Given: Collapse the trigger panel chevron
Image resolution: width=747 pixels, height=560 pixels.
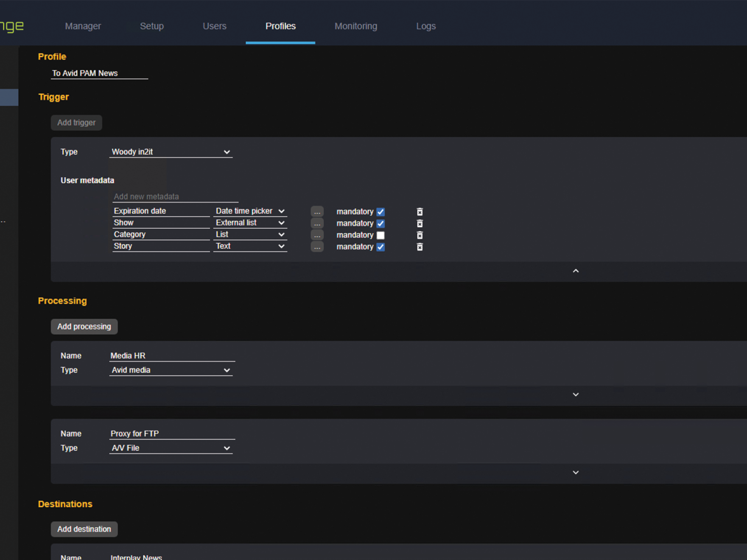Looking at the screenshot, I should (x=576, y=271).
